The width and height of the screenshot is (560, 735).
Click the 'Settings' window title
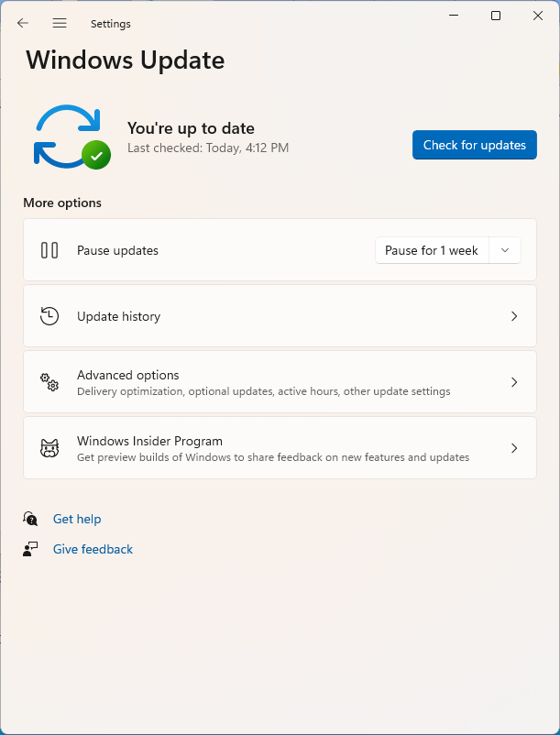point(111,24)
